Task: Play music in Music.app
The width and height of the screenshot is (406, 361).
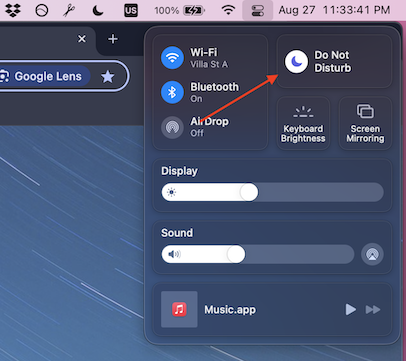Action: pos(350,309)
